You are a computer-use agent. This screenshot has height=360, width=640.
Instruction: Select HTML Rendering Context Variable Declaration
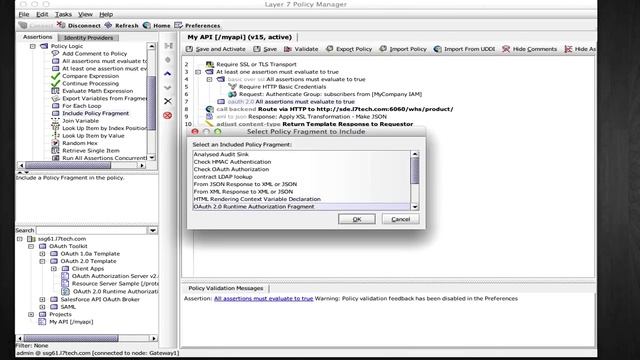pyautogui.click(x=302, y=199)
